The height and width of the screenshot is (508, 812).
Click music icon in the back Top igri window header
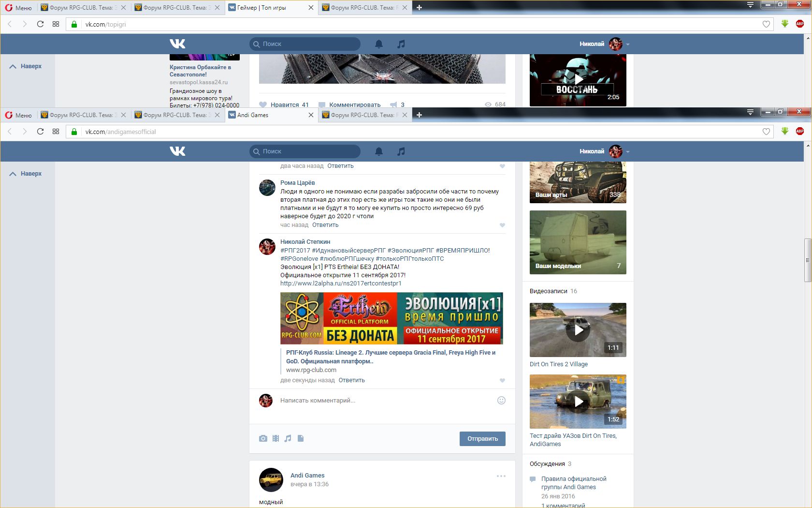[401, 44]
